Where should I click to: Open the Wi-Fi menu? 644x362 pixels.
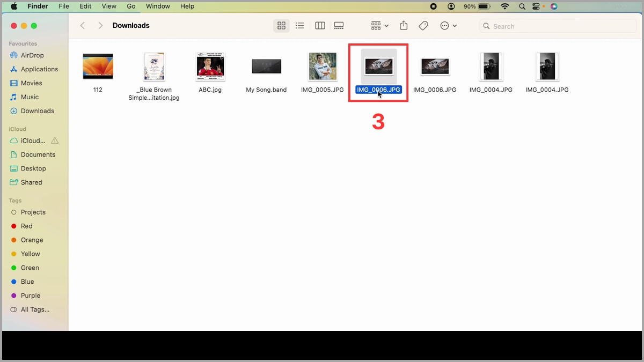tap(504, 6)
